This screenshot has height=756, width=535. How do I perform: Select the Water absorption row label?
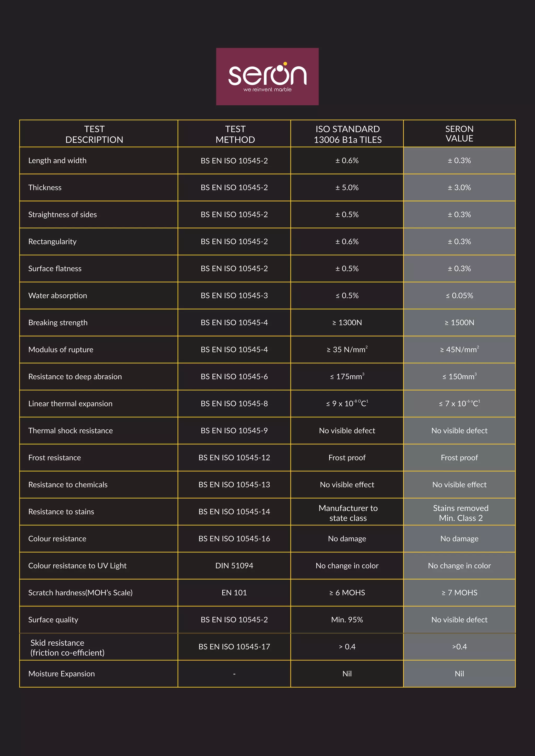tap(58, 295)
